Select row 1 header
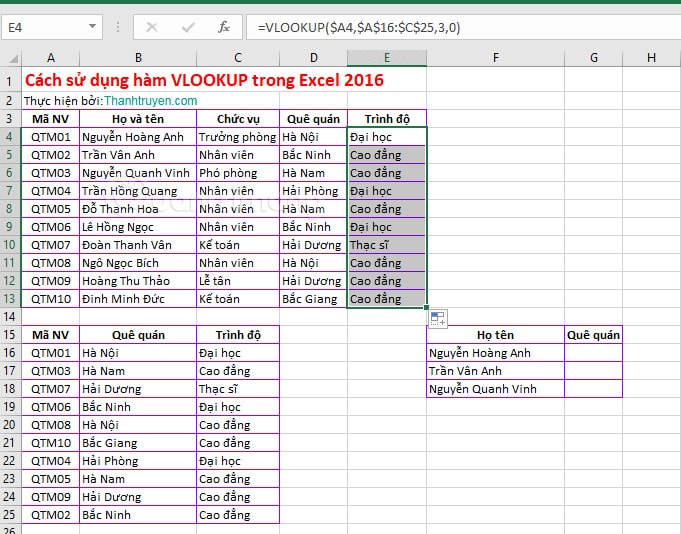This screenshot has width=681, height=534. tap(10, 81)
